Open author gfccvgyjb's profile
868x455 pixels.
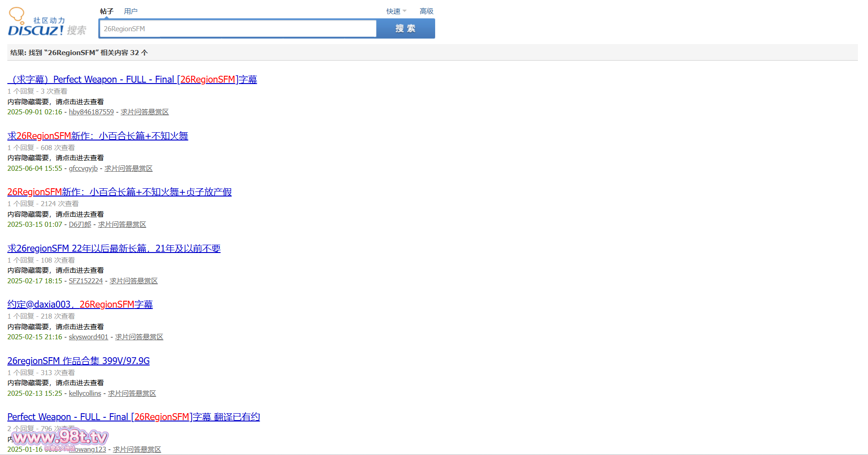(x=83, y=169)
